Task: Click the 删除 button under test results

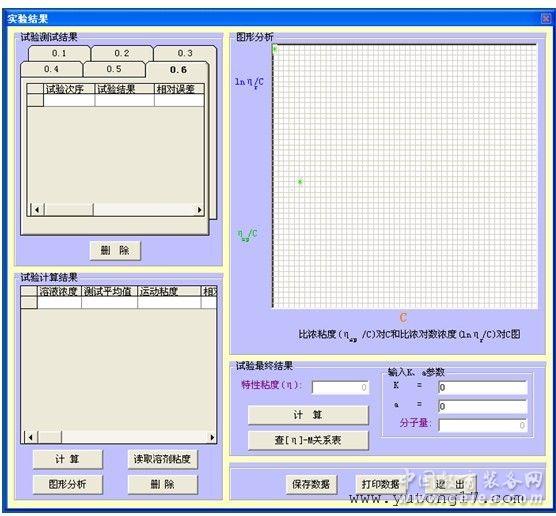Action: 115,251
